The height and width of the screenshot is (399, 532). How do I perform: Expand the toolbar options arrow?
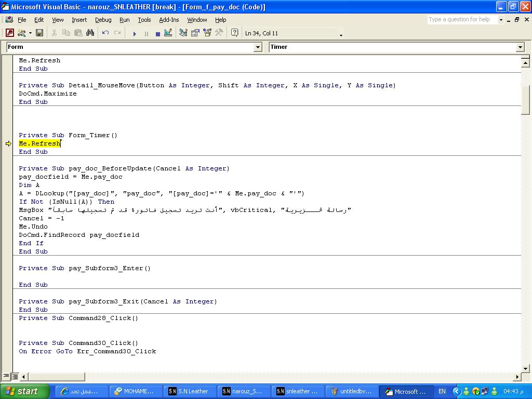coord(341,35)
